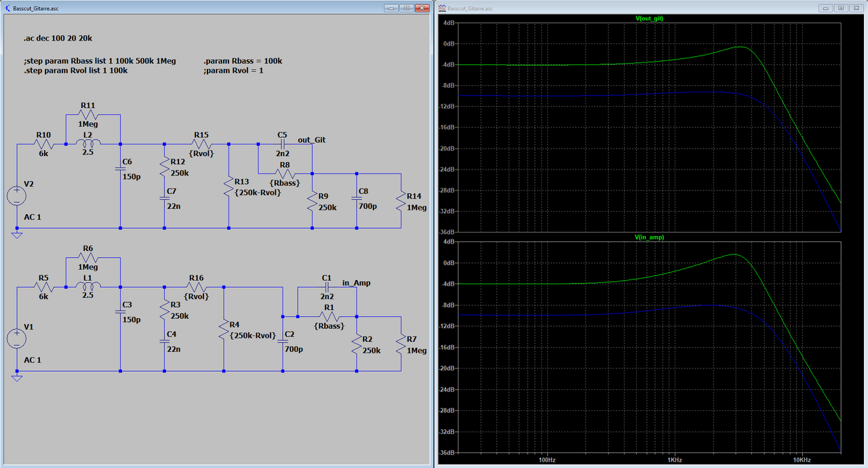Open the schematic window's title bar icon
This screenshot has height=468, width=868.
coord(7,8)
